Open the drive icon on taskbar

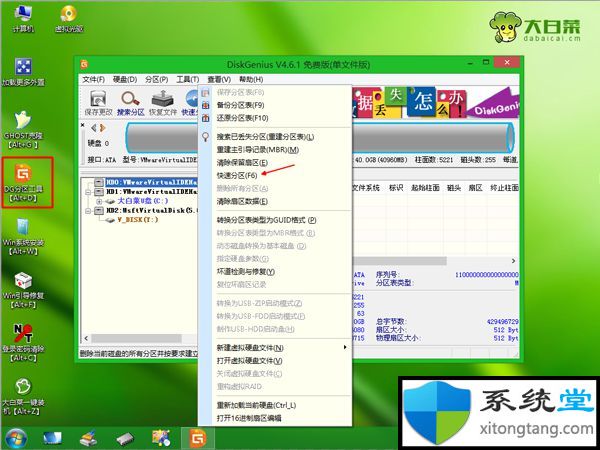(125, 439)
